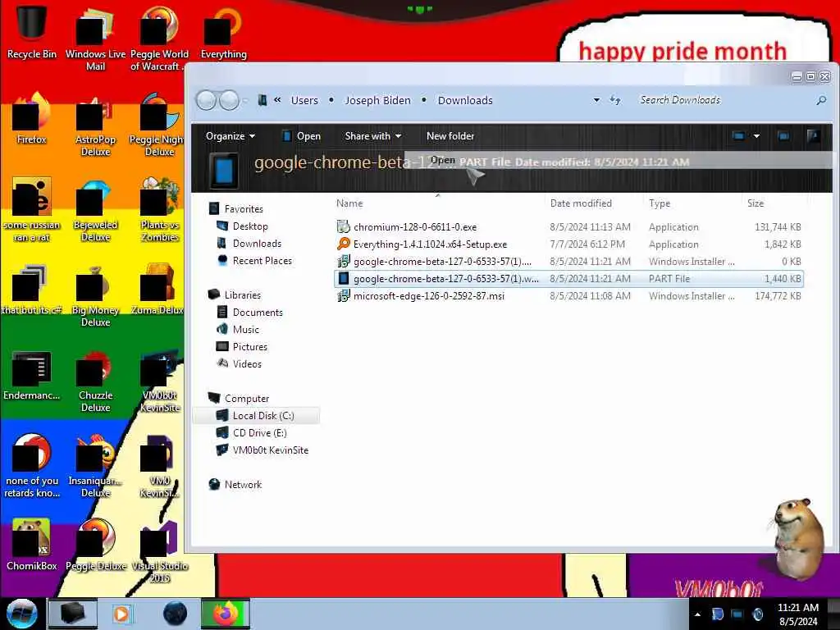Select the Chuzzle Deluxe desktop icon
This screenshot has width=840, height=630.
(x=95, y=381)
